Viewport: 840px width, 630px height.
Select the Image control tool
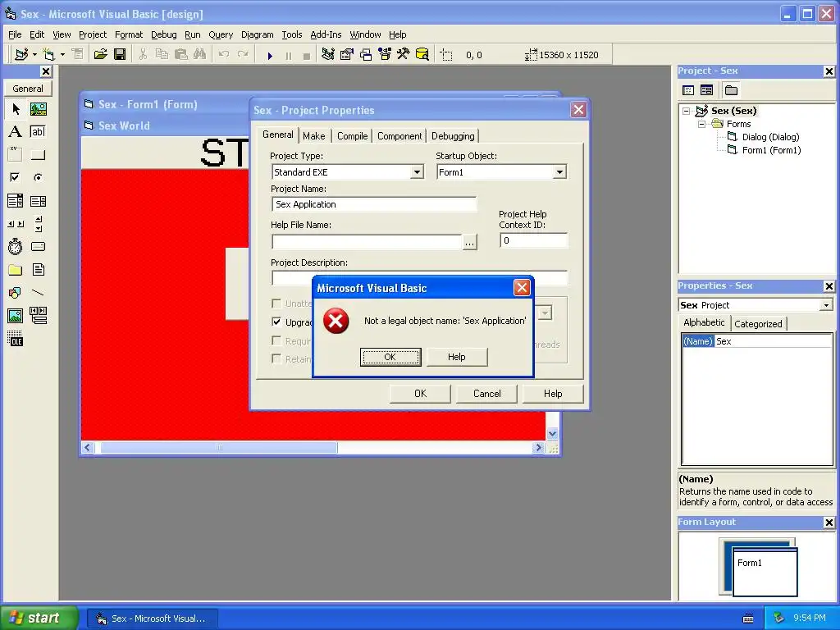[16, 316]
